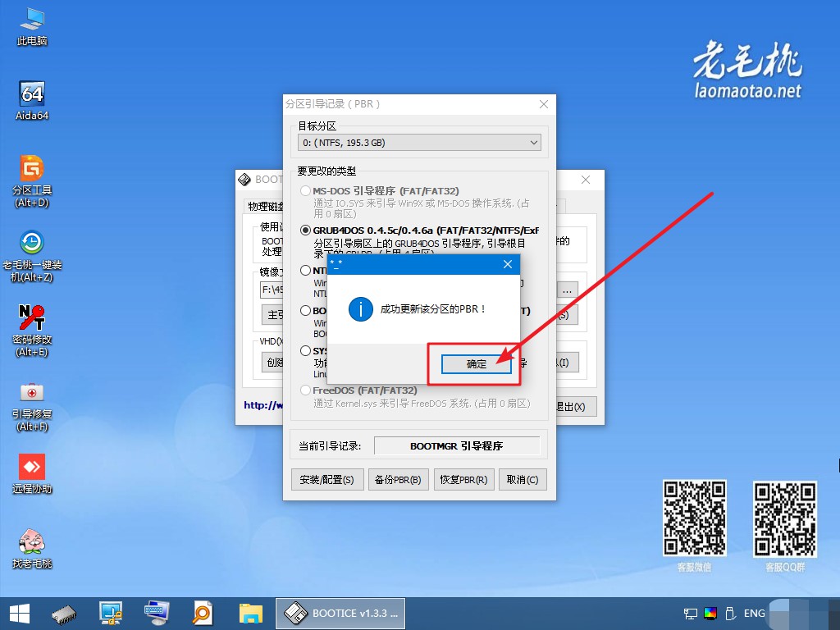Select the SYSLINUX radio option
Image resolution: width=840 pixels, height=630 pixels.
point(305,350)
